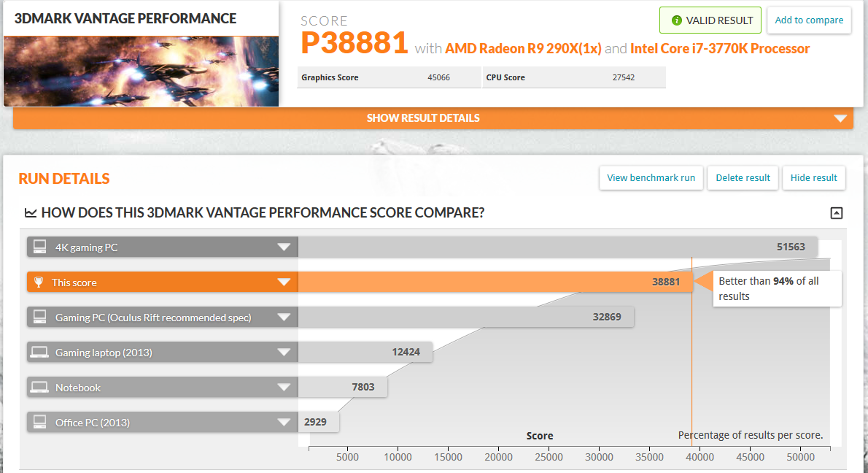868x473 pixels.
Task: Click the P38881 overall score
Action: [x=354, y=43]
